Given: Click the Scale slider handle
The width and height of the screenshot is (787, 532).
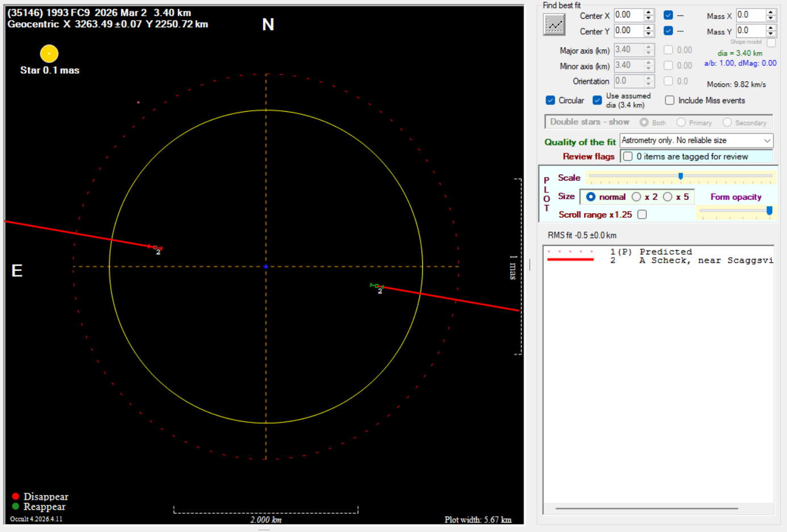Looking at the screenshot, I should point(681,177).
